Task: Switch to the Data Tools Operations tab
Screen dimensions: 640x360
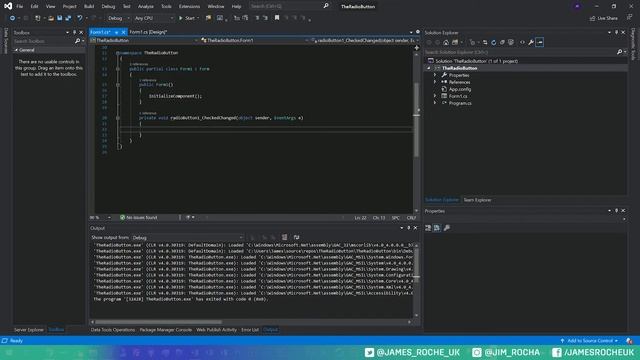Action: click(113, 330)
